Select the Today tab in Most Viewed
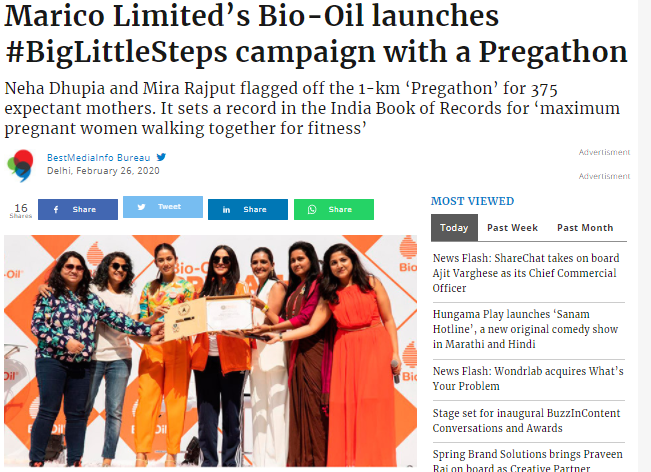651x472 pixels. pyautogui.click(x=454, y=227)
